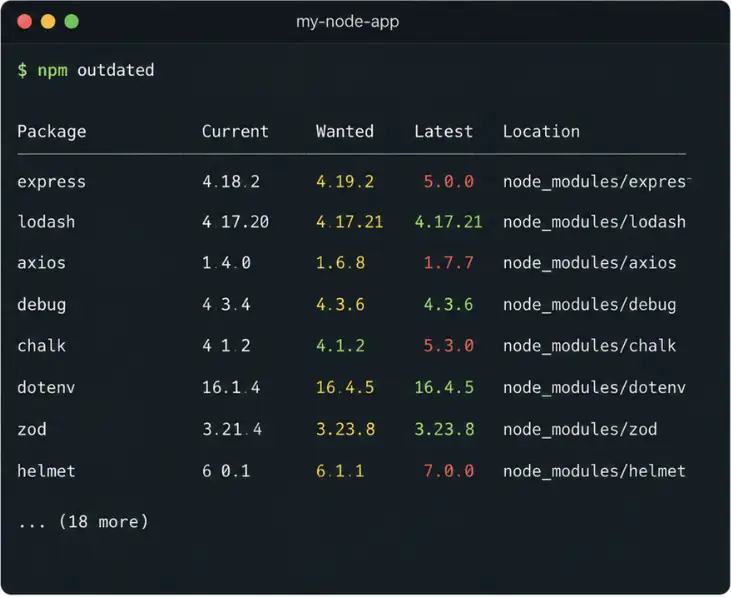Image resolution: width=731 pixels, height=598 pixels.
Task: Select the Location column header
Action: click(x=541, y=131)
